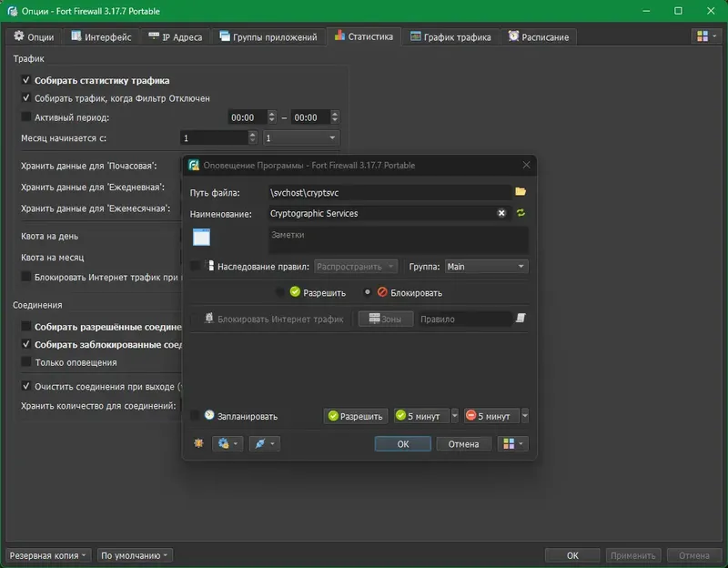Click the Fort Firewall logo in the dialog title bar
The height and width of the screenshot is (568, 728).
click(194, 165)
